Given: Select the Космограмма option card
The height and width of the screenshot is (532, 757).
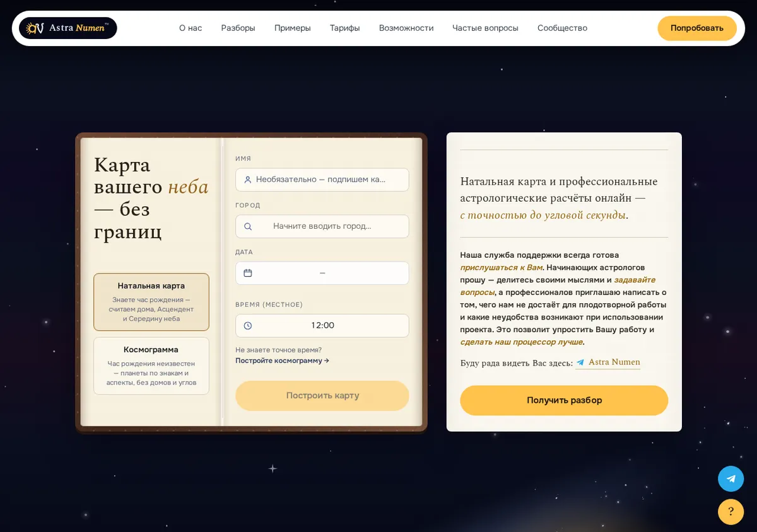Looking at the screenshot, I should pos(151,366).
